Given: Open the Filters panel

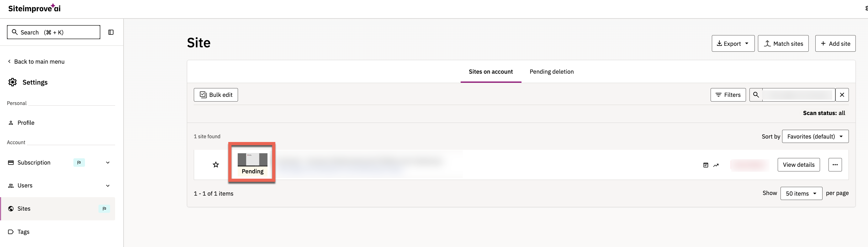Looking at the screenshot, I should click(728, 95).
